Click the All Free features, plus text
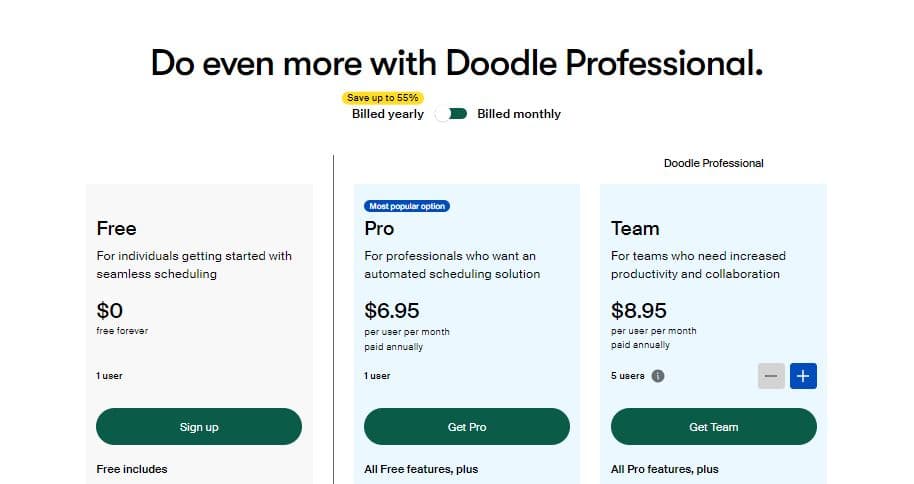Viewport: 914px width, 484px height. tap(421, 469)
